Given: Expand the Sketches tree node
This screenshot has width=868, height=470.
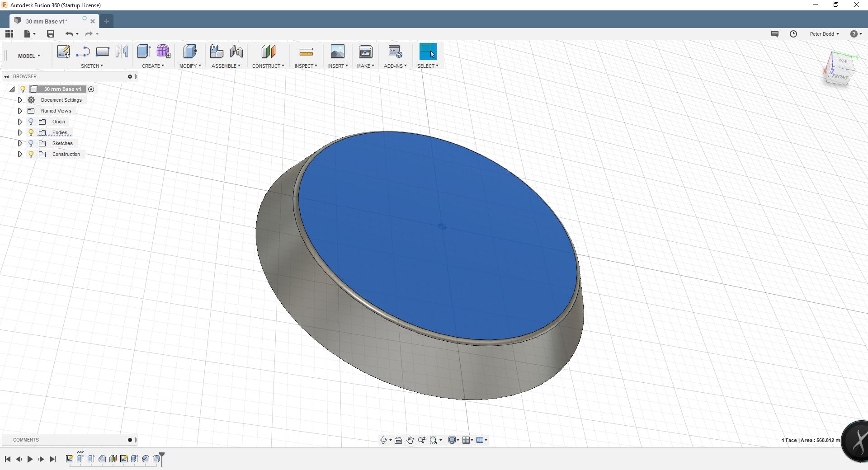Looking at the screenshot, I should pos(20,143).
